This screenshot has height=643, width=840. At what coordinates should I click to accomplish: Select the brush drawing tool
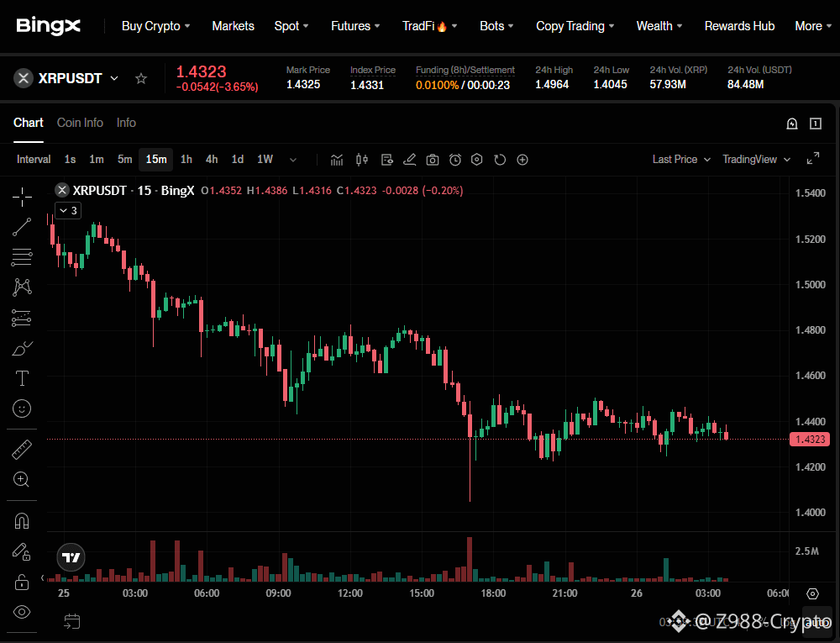point(22,349)
